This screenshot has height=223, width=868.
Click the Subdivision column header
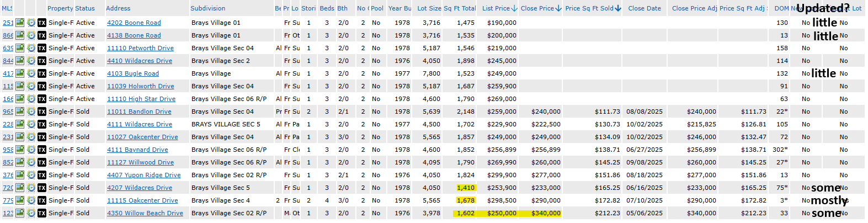(207, 8)
